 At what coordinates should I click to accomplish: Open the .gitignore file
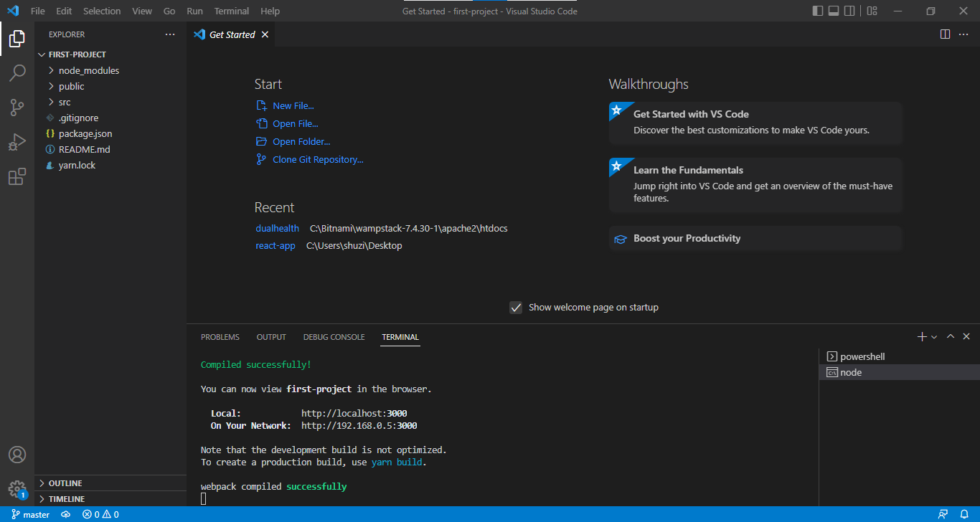click(x=110, y=118)
